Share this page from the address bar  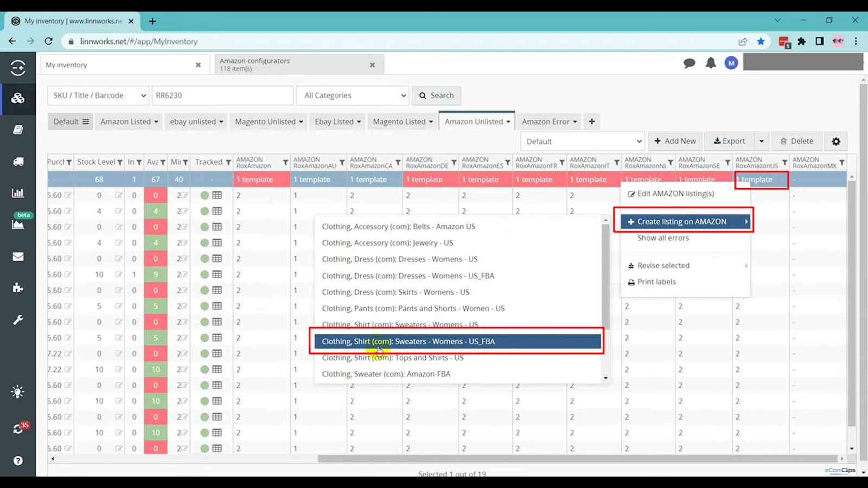point(743,41)
